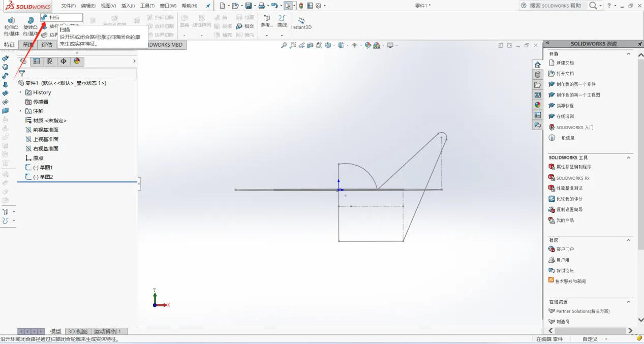This screenshot has width=644, height=344.
Task: Collapse the SOLIDWORKS 工具 section
Action: [628, 158]
